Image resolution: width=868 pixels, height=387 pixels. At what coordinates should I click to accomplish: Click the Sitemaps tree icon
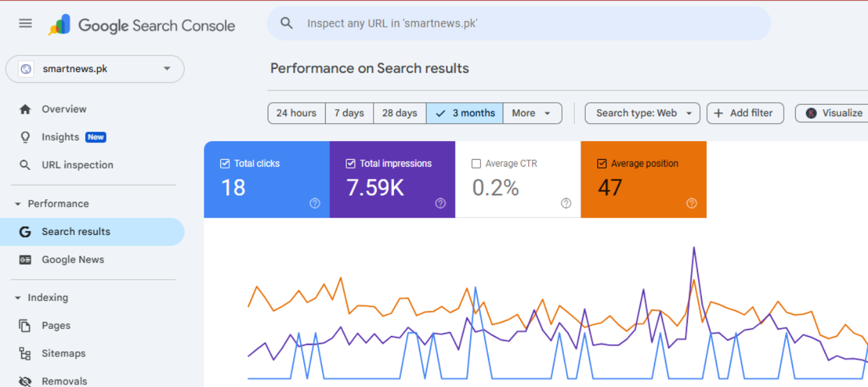point(25,354)
